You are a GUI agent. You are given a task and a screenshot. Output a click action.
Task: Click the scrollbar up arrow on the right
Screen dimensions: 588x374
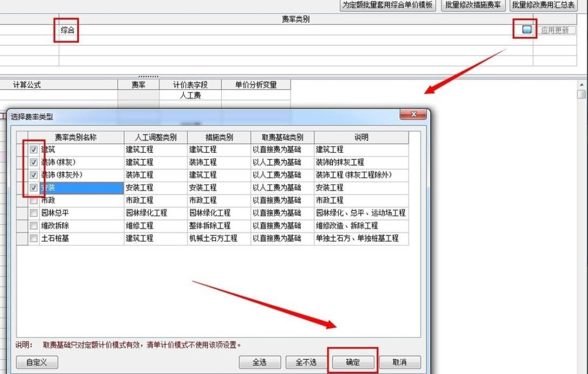click(582, 84)
